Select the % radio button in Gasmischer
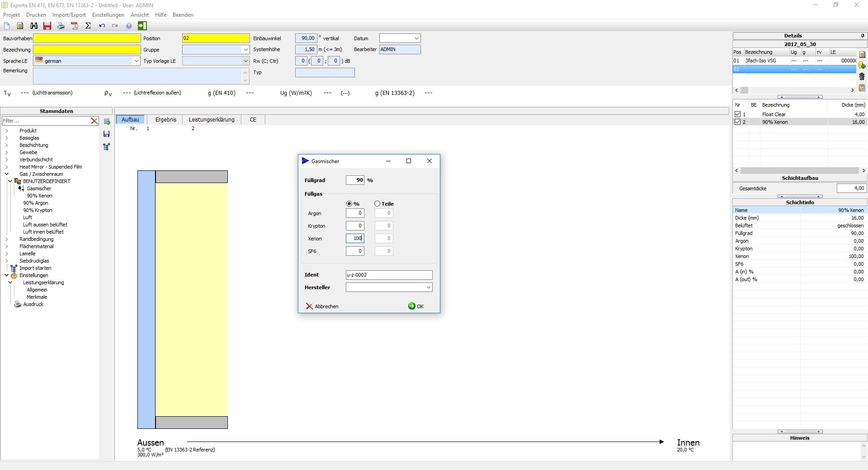This screenshot has height=470, width=868. point(349,204)
